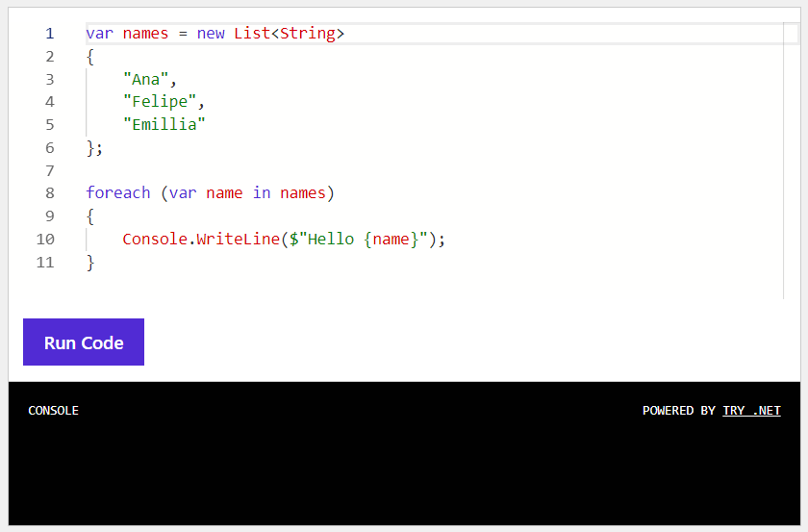This screenshot has width=808, height=532.
Task: Click the "names" variable in the foreach header
Action: coord(303,192)
